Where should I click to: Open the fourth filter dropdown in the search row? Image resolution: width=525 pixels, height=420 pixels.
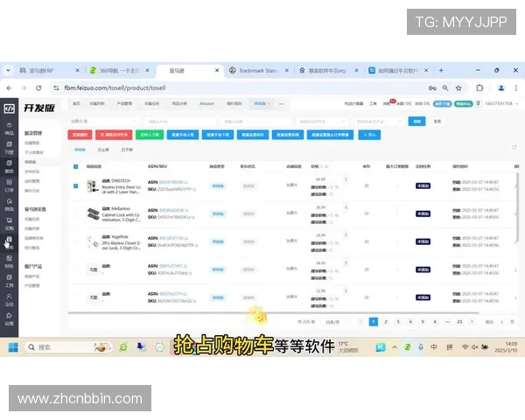[322, 122]
